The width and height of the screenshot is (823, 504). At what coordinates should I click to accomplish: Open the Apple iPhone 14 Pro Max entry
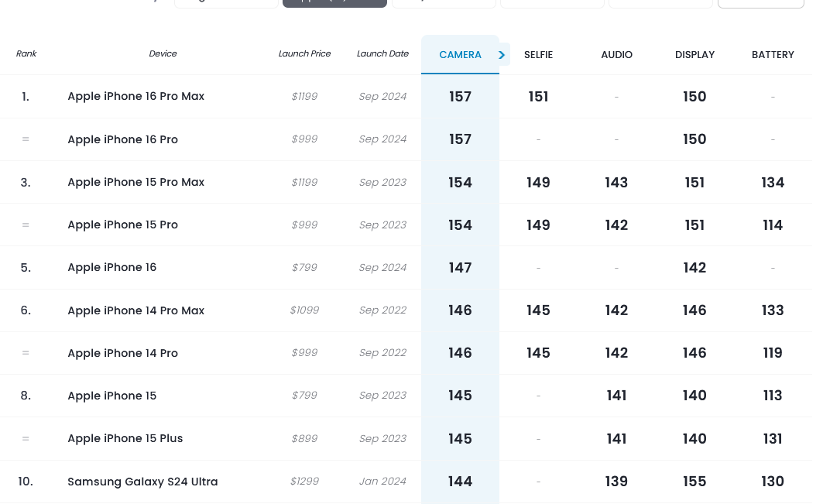(136, 310)
